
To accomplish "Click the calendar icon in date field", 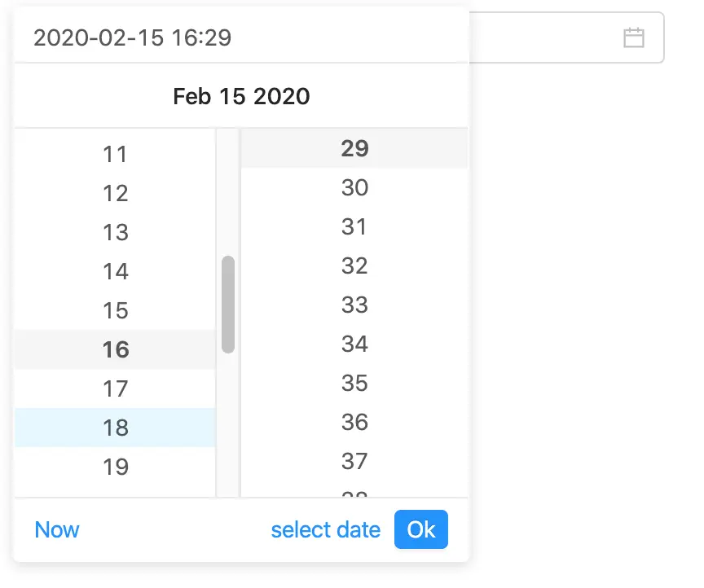I will pos(633,37).
